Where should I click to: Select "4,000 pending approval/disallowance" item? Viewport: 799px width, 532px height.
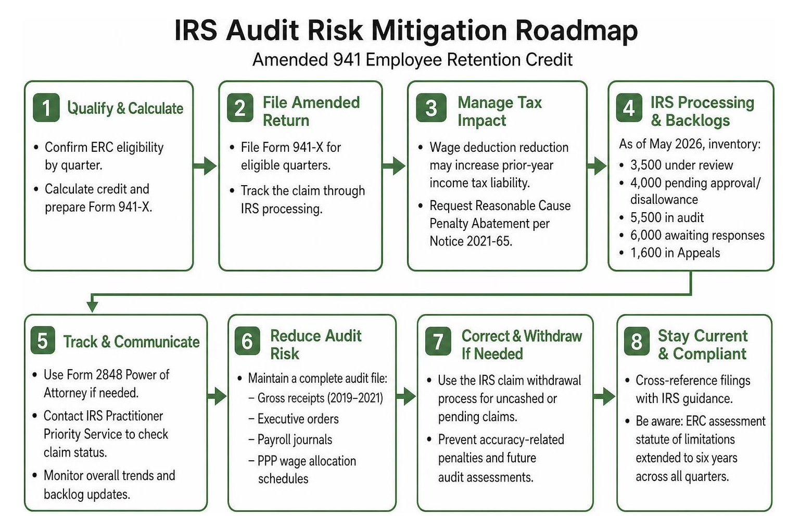(x=695, y=191)
